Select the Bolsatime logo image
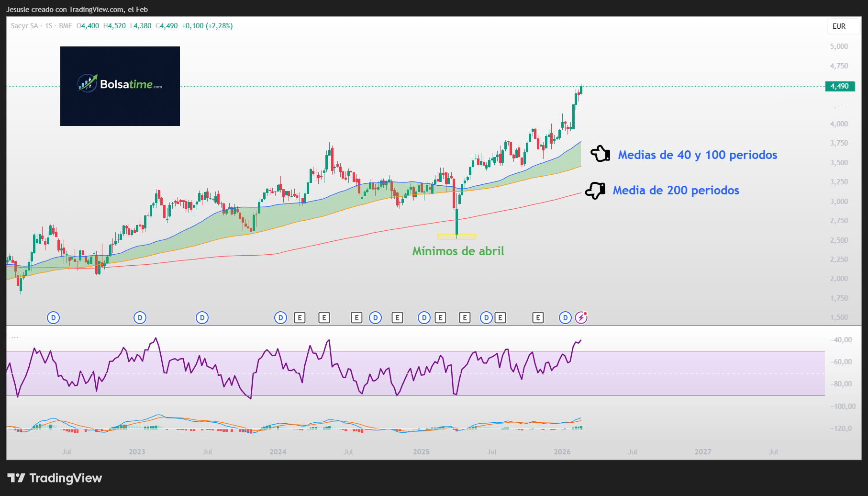Viewport: 868px width, 496px height. tap(120, 86)
